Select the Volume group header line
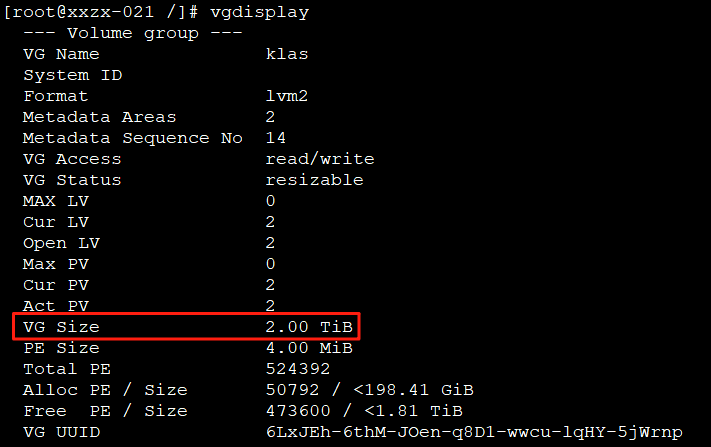Viewport: 711px width, 447px height. [133, 34]
